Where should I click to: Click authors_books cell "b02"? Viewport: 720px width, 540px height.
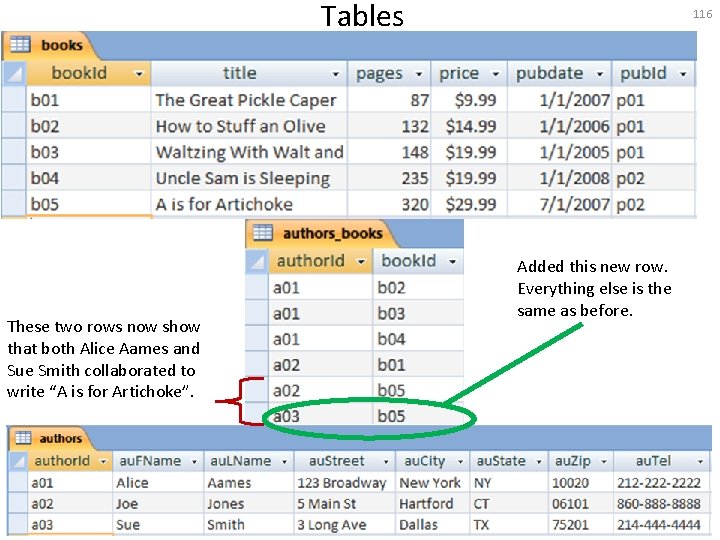pyautogui.click(x=418, y=287)
